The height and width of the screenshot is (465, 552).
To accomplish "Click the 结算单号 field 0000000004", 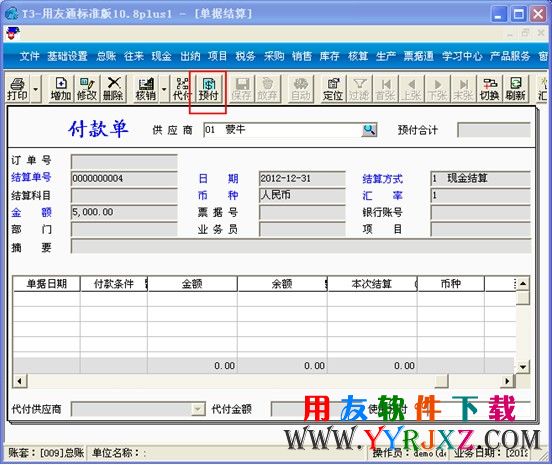I will [x=124, y=178].
